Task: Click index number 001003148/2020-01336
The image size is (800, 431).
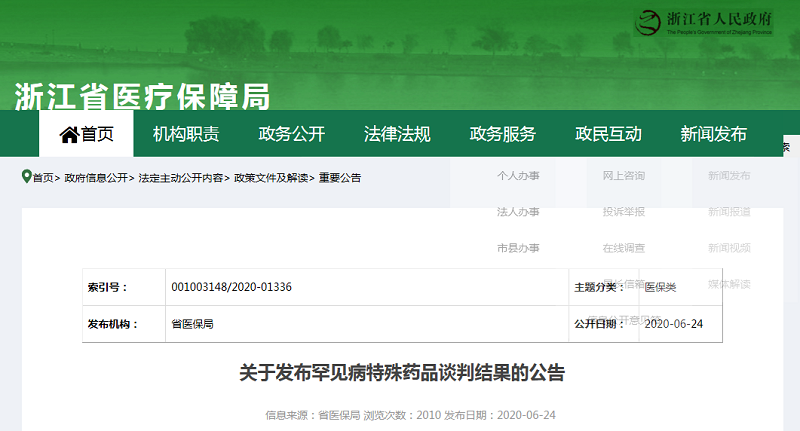Action: [232, 287]
